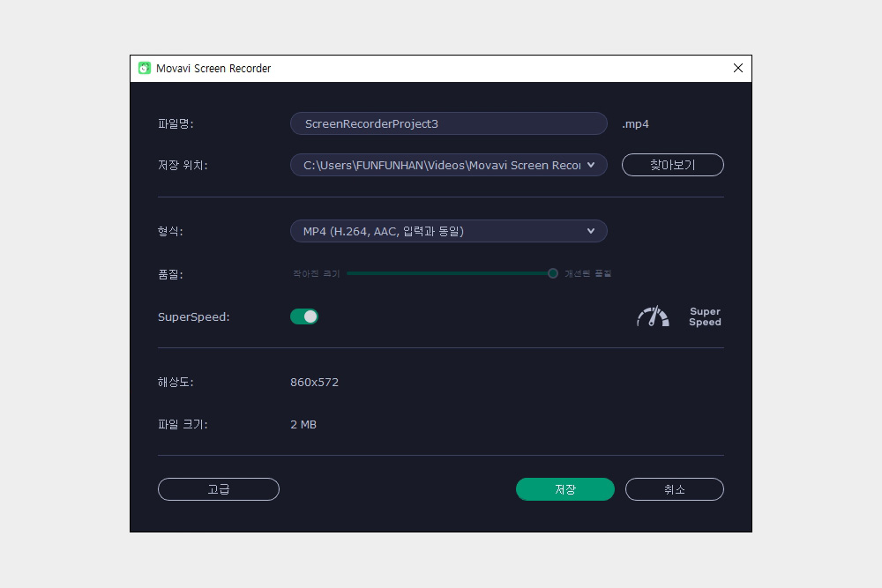Click the 개선된 품질 better quality label

click(x=587, y=274)
